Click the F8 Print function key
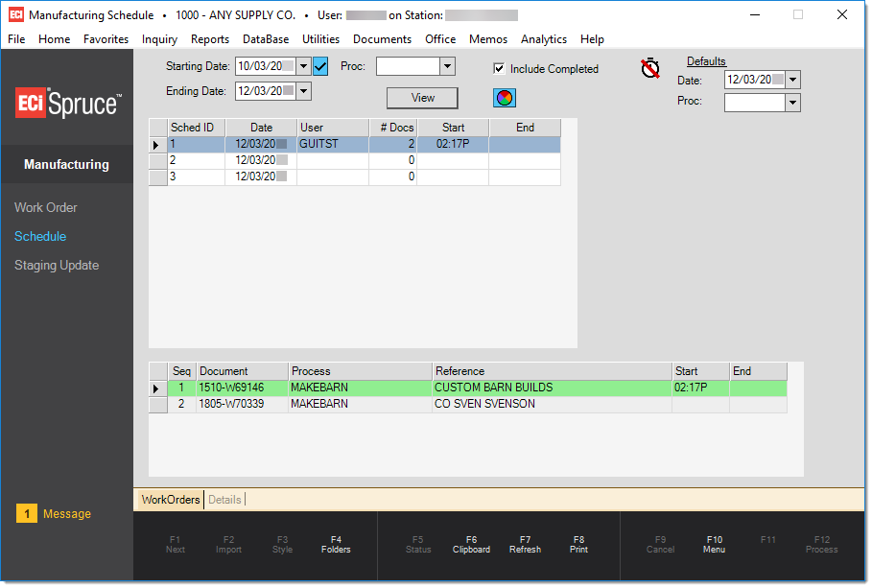 tap(578, 544)
